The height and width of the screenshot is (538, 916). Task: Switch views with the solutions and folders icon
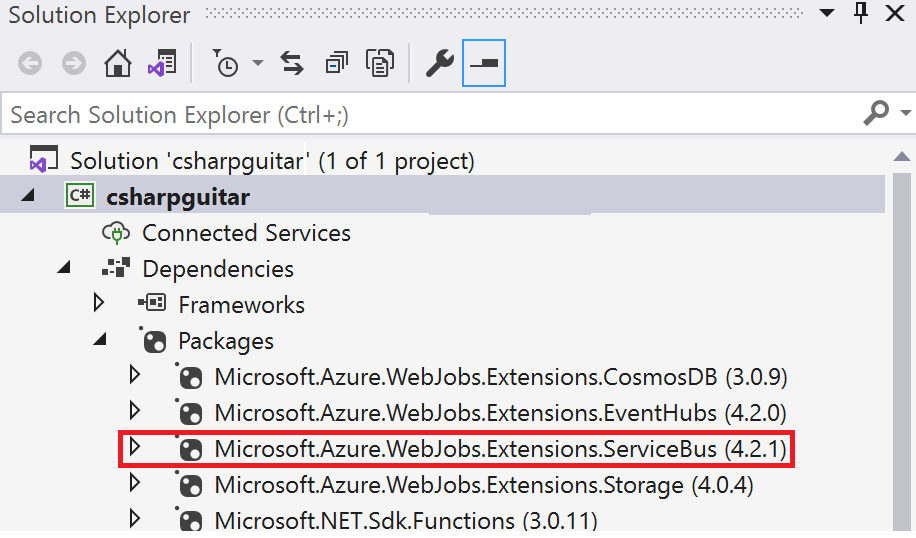(162, 63)
